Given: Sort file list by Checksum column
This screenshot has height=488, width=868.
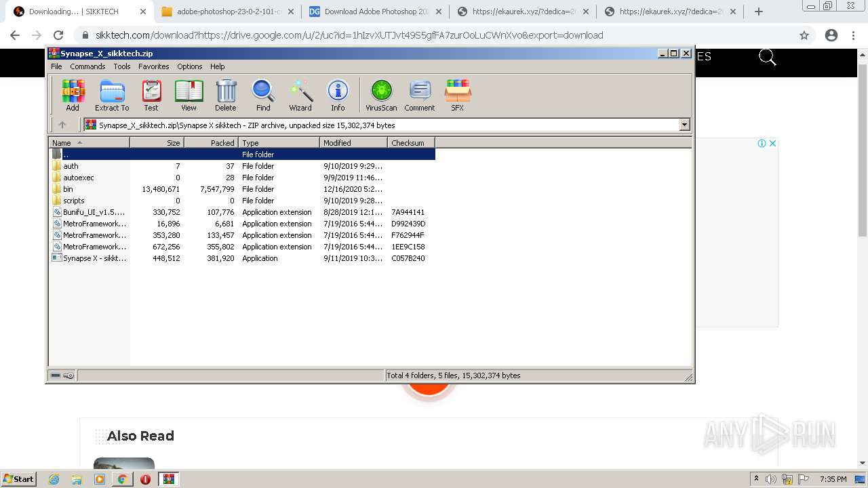Looking at the screenshot, I should tap(411, 142).
